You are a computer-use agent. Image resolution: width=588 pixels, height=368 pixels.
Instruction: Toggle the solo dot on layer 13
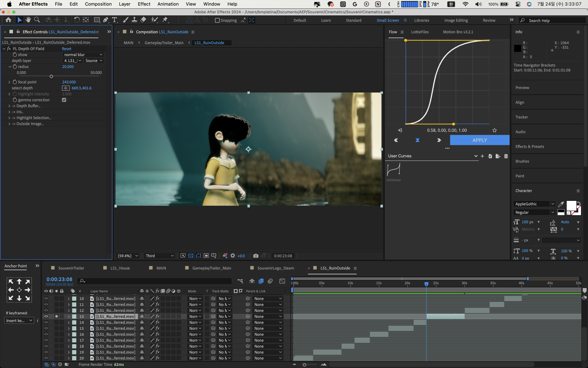(x=56, y=316)
